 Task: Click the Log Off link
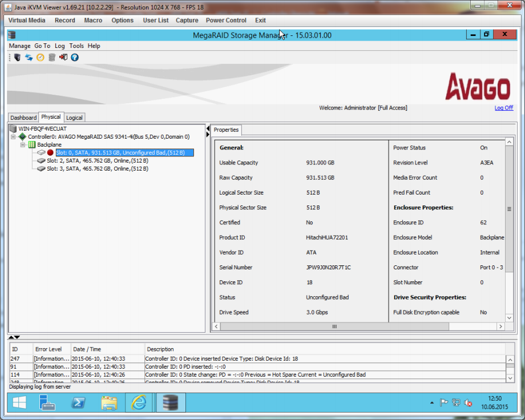coord(503,108)
